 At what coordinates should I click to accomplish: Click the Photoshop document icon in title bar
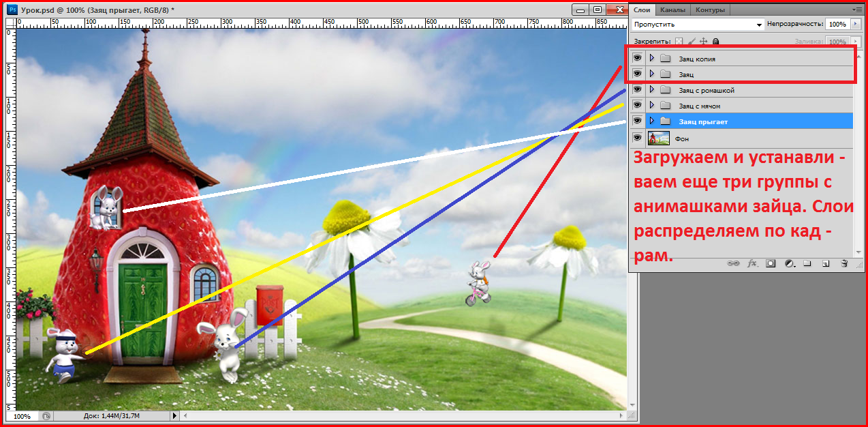coord(12,10)
